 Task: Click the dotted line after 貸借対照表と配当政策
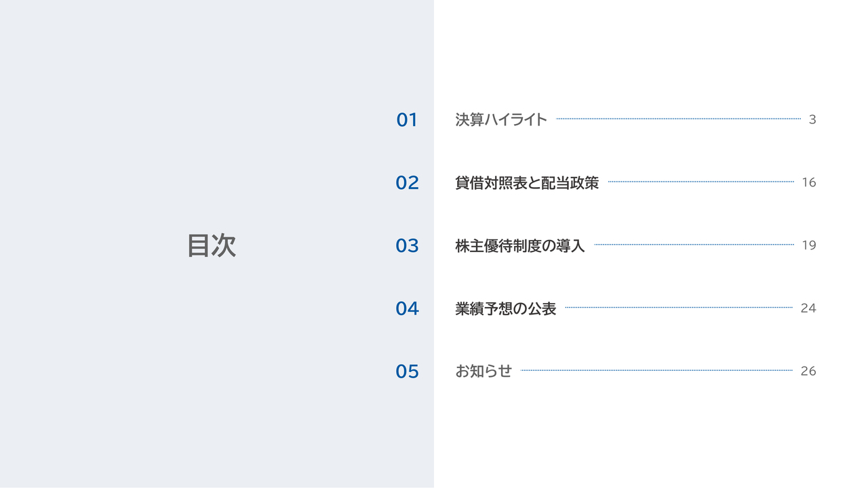(x=701, y=182)
